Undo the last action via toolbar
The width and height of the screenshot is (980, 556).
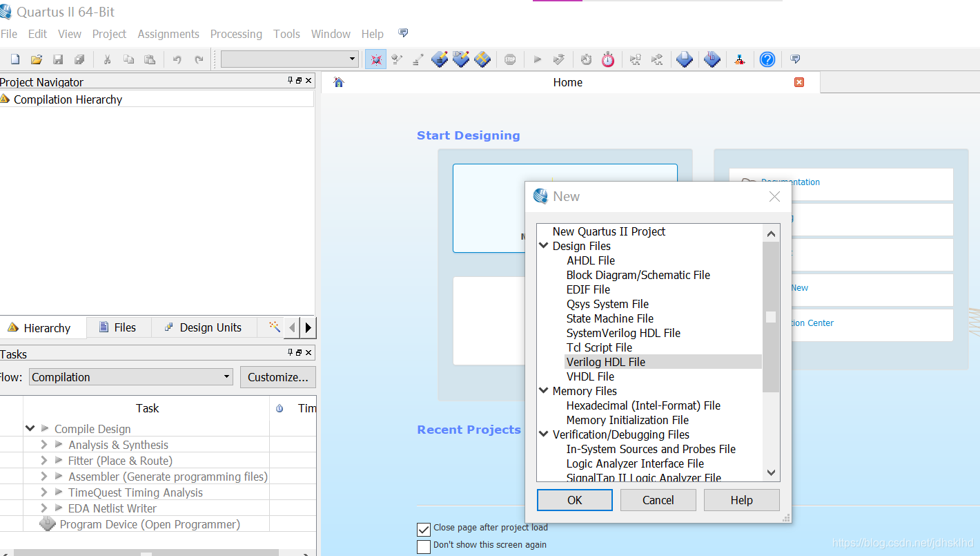[177, 59]
